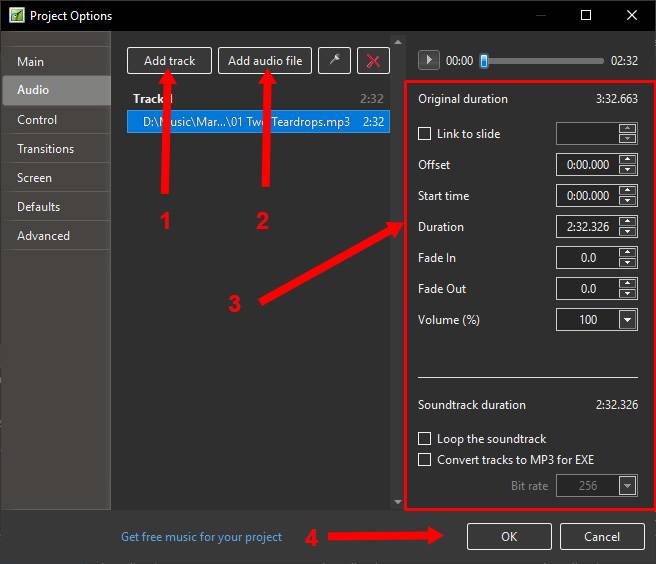Decrease the Offset with the down arrow
This screenshot has width=656, height=564.
tap(628, 170)
